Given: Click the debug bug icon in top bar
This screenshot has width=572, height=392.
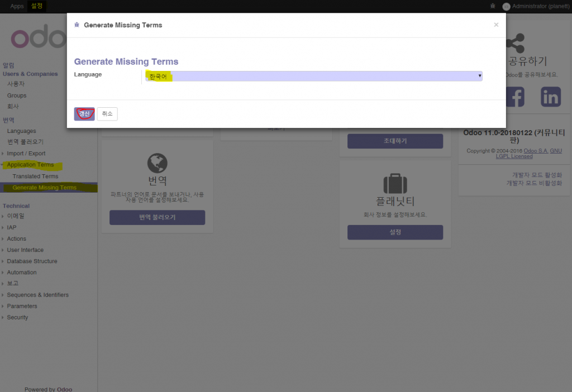Looking at the screenshot, I should (x=493, y=6).
